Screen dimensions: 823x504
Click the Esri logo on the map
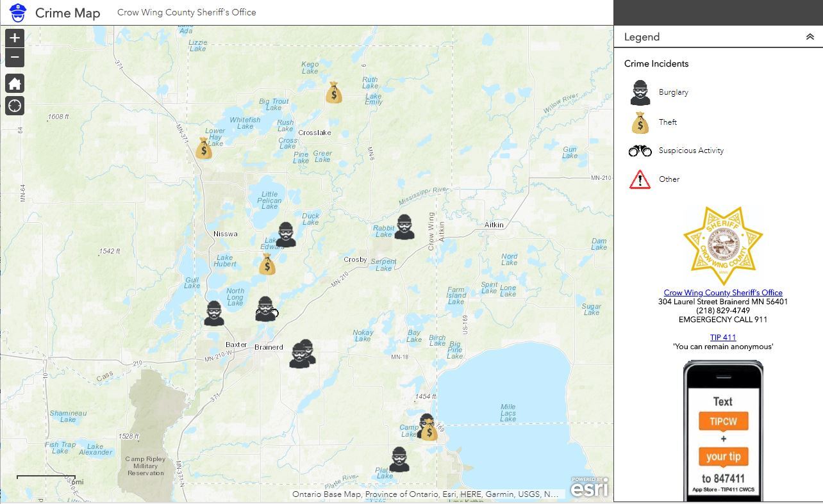pos(589,488)
